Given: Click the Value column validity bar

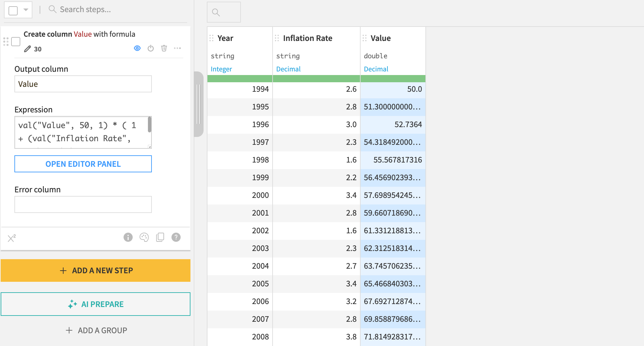Looking at the screenshot, I should point(393,79).
